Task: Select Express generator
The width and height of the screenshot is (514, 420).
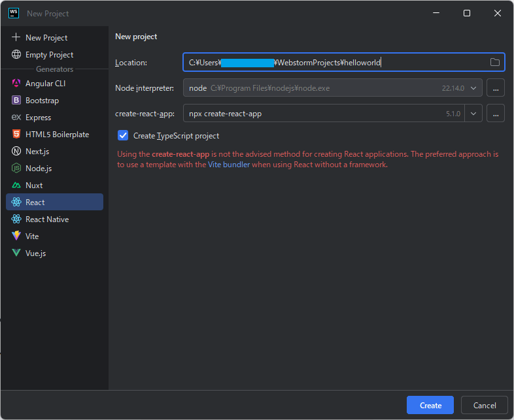Action: (54, 118)
